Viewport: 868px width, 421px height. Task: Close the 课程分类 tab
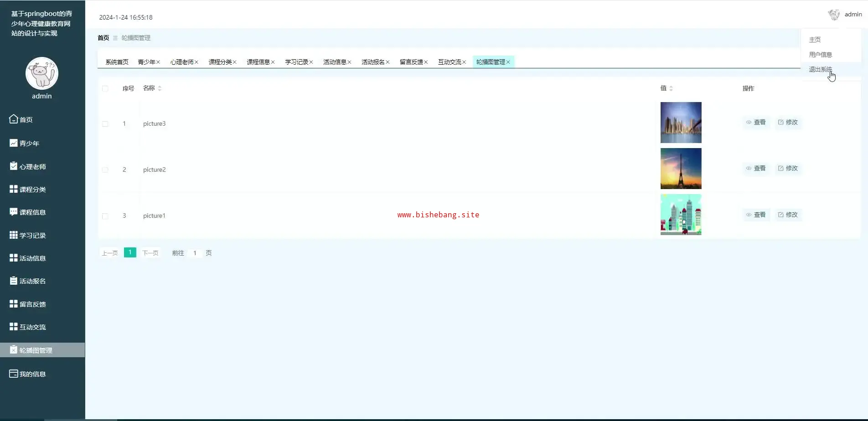[x=235, y=62]
